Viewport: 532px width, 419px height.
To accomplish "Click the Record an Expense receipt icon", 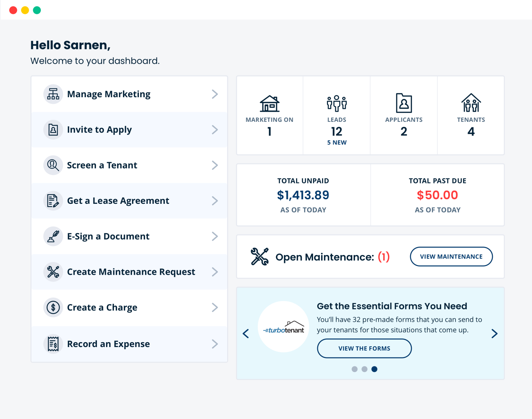I will coord(53,344).
